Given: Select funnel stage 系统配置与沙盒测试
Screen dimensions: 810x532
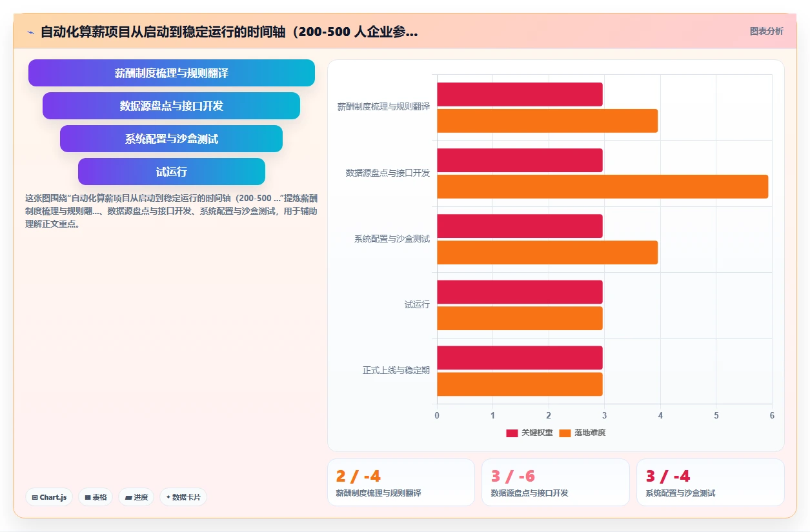Looking at the screenshot, I should coord(172,139).
